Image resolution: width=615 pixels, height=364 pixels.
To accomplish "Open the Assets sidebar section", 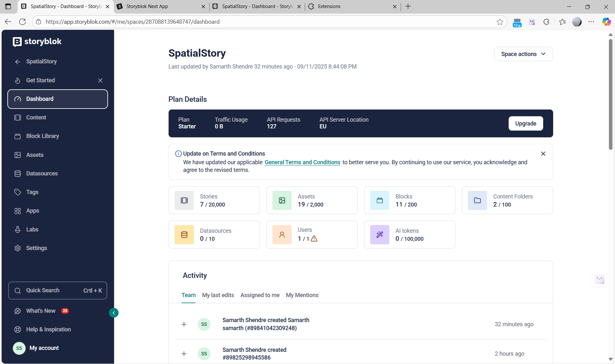I will 58,155.
